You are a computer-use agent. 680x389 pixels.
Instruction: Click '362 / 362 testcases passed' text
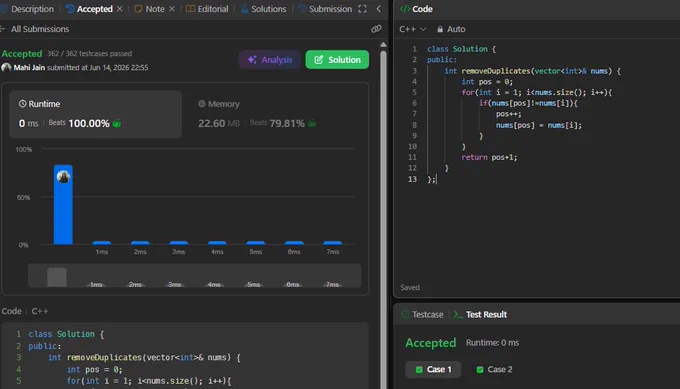[89, 54]
